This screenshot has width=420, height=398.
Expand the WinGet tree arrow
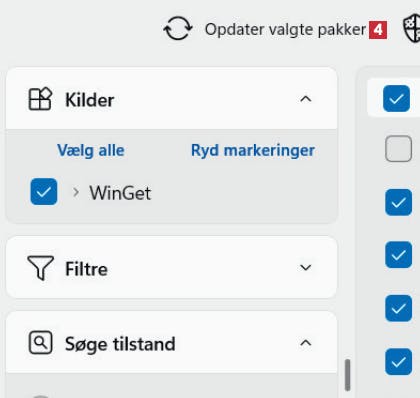(x=76, y=192)
